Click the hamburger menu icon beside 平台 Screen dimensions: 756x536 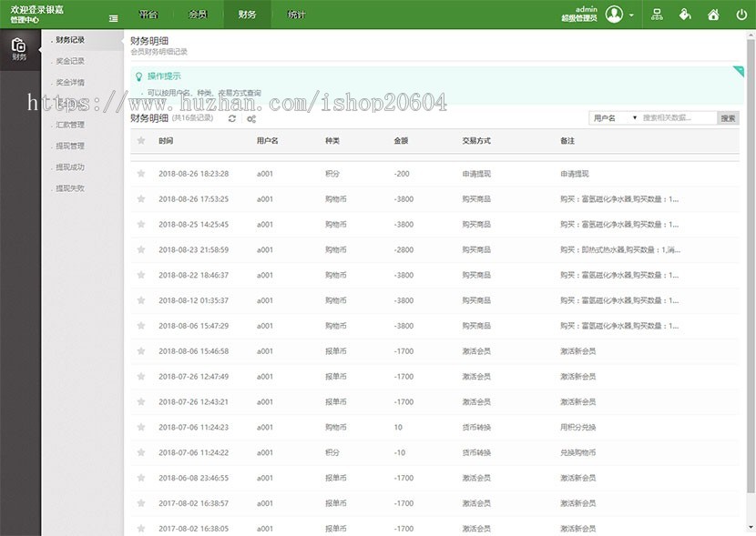pyautogui.click(x=113, y=15)
